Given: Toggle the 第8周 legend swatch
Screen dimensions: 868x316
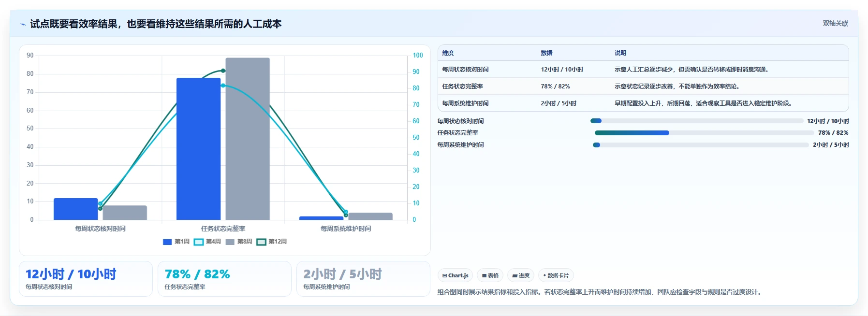Looking at the screenshot, I should (x=230, y=242).
